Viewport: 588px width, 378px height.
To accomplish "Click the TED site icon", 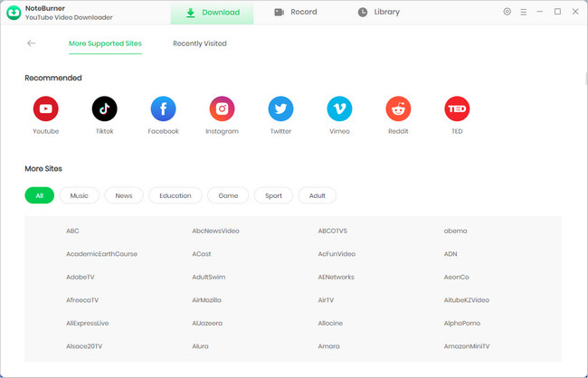I will pyautogui.click(x=457, y=109).
